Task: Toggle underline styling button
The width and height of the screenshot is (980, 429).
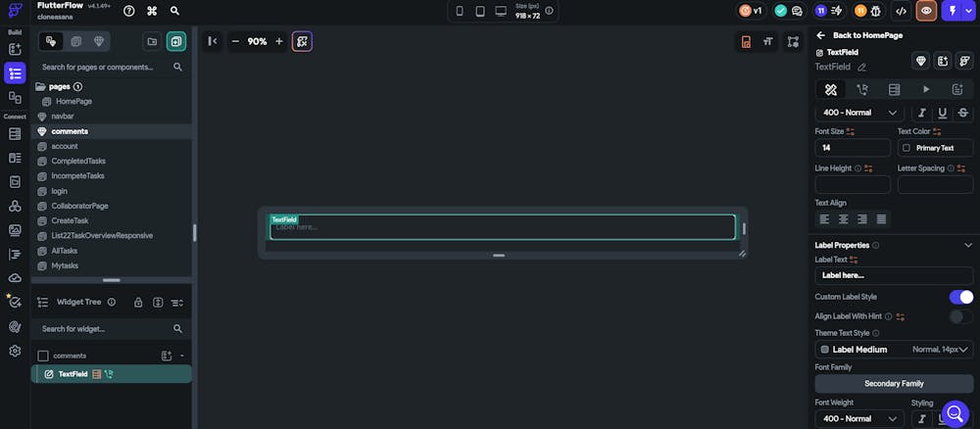Action: 942,113
